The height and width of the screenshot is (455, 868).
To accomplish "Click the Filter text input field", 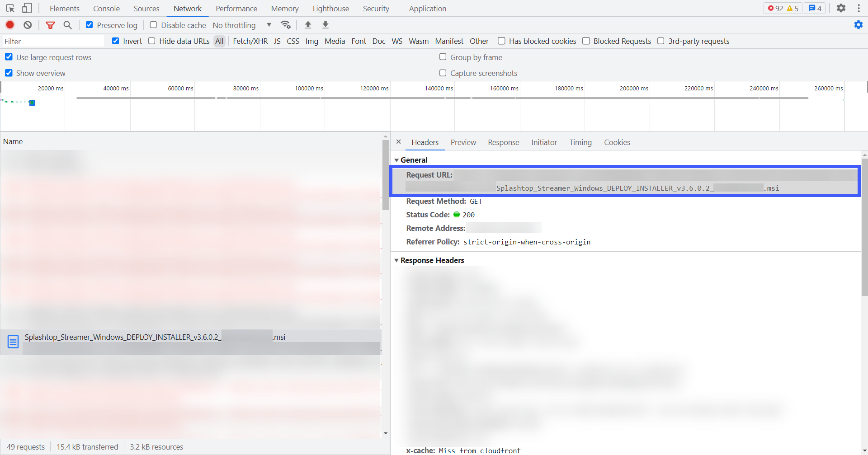I will coord(53,41).
